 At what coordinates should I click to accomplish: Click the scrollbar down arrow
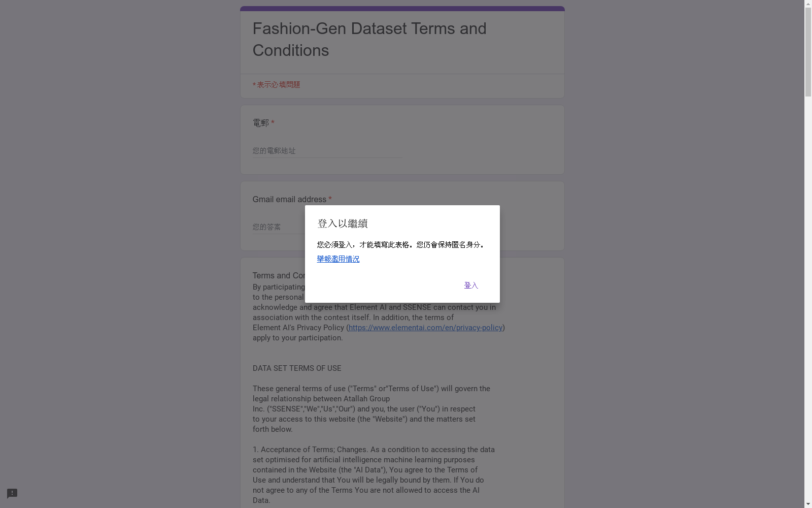[x=808, y=504]
